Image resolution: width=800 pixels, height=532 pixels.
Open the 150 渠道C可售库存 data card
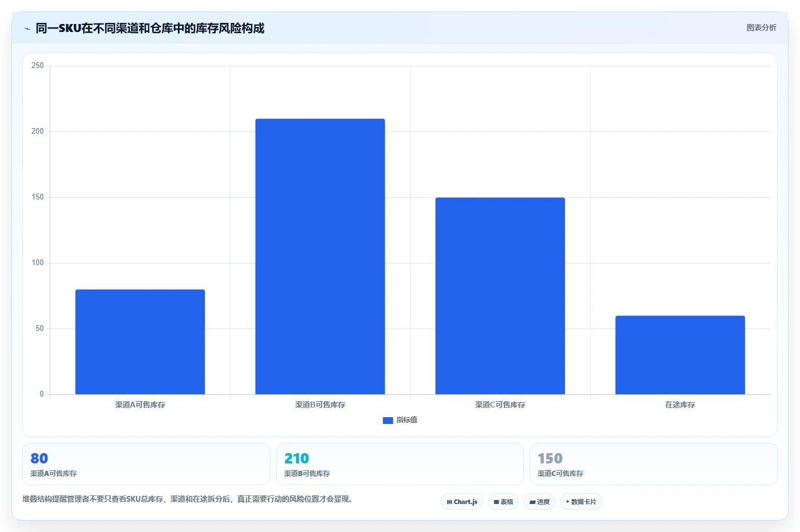654,464
